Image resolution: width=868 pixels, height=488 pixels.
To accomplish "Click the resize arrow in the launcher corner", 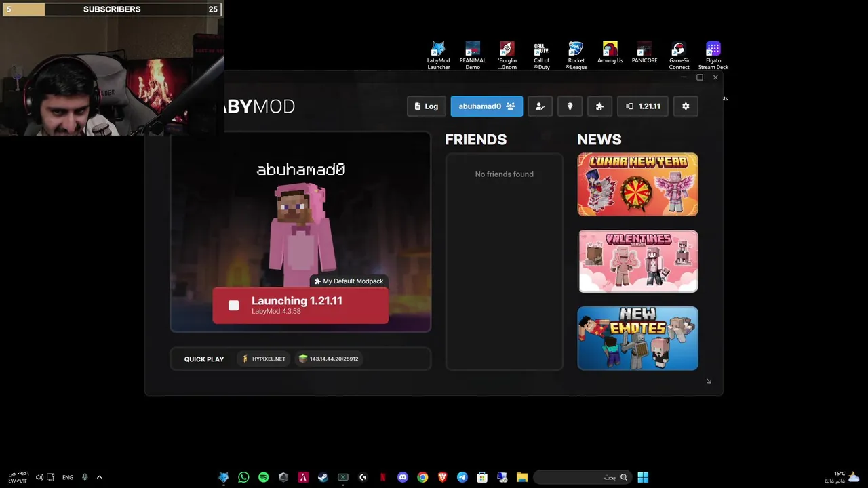I will coord(709,381).
